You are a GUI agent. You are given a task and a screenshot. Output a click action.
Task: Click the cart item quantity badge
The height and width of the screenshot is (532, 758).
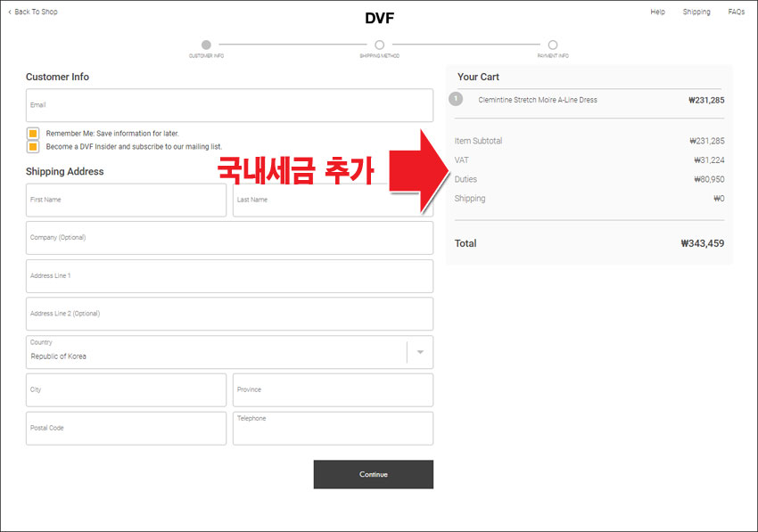(456, 99)
